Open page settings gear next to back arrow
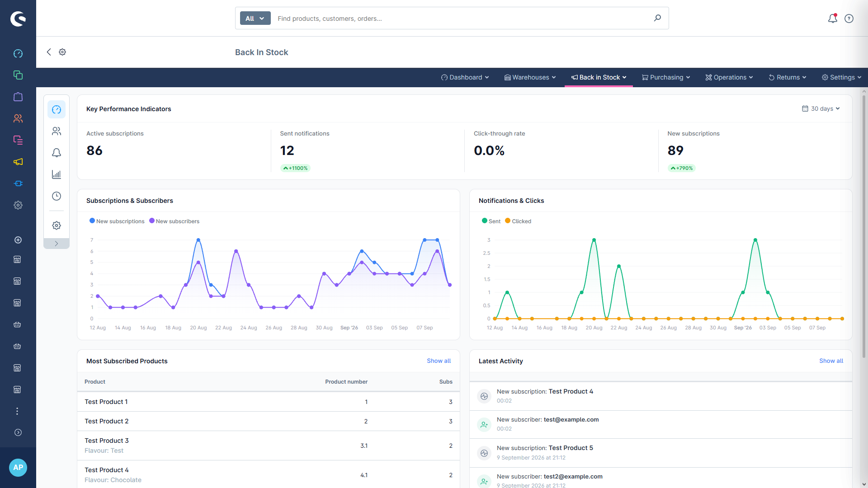This screenshot has height=488, width=868. pyautogui.click(x=62, y=52)
